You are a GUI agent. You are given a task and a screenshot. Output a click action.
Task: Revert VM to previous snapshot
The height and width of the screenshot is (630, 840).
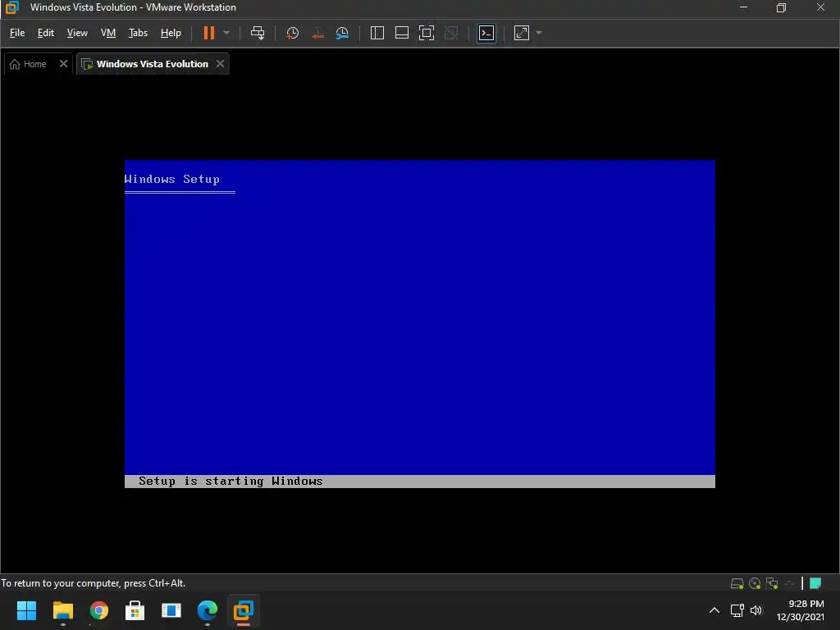click(x=317, y=33)
